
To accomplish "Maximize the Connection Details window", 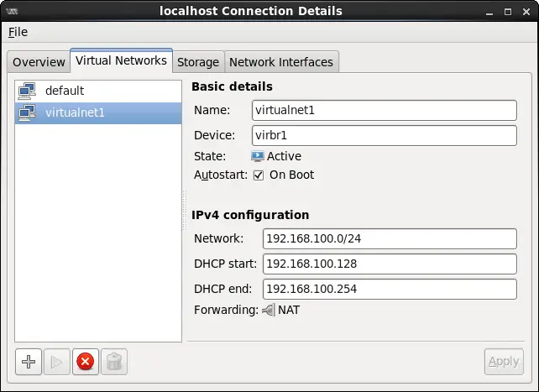I will (508, 12).
